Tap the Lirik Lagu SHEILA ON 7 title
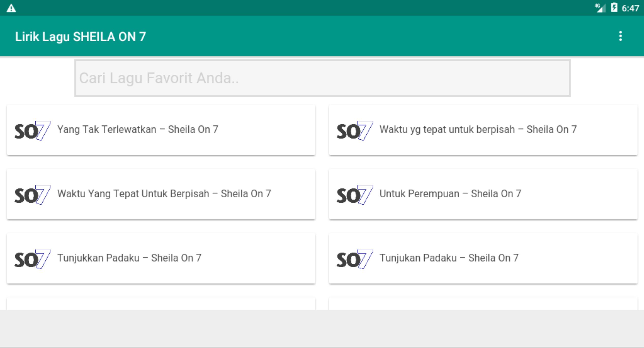The height and width of the screenshot is (348, 644). tap(81, 37)
